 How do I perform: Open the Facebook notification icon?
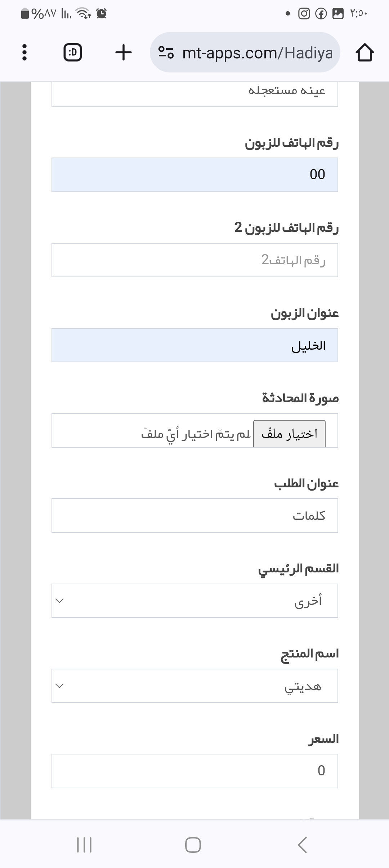321,14
